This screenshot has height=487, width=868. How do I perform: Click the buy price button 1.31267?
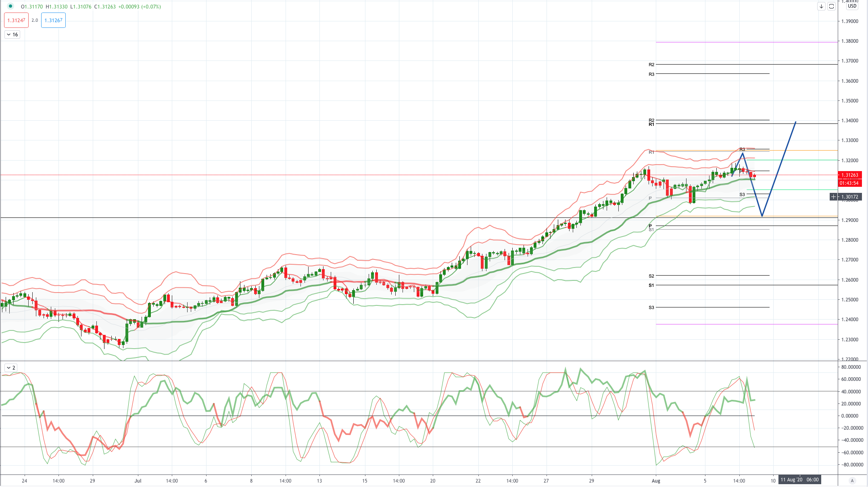point(53,20)
